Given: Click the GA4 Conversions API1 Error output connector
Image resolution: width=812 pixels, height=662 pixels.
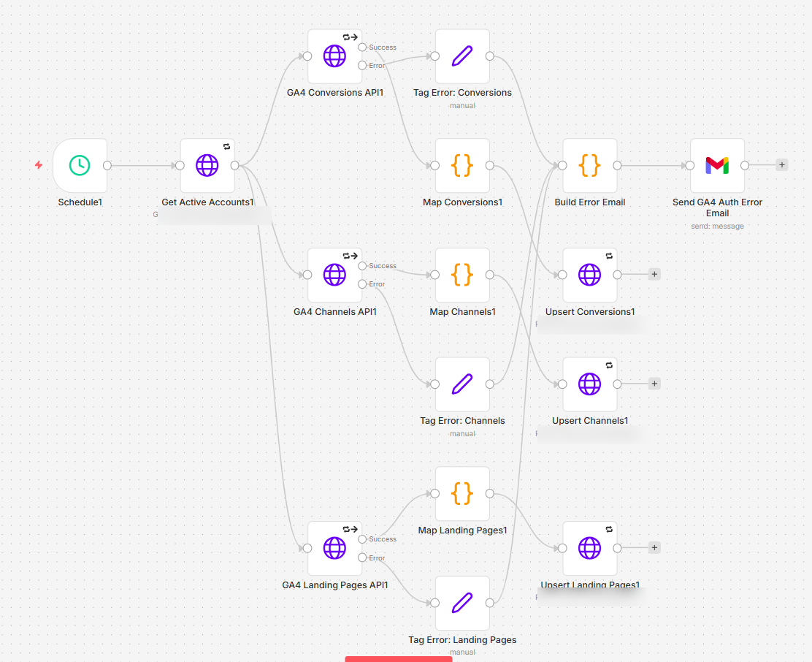Looking at the screenshot, I should [362, 65].
